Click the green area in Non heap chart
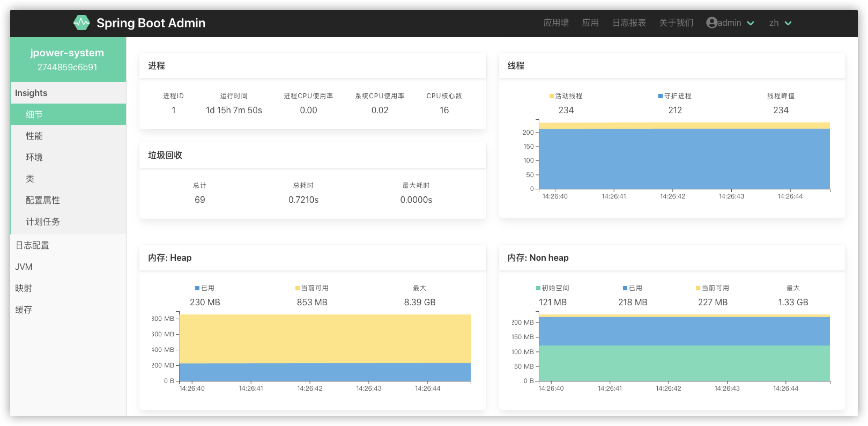Viewport: 868px width, 426px height. click(x=684, y=363)
